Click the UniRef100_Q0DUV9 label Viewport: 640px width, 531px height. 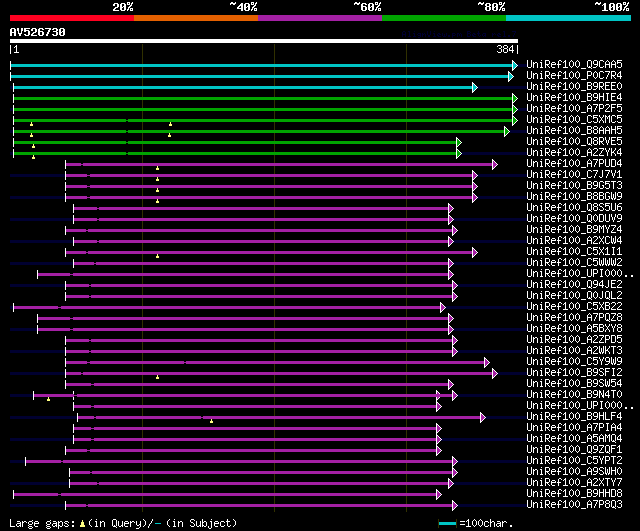coord(574,219)
